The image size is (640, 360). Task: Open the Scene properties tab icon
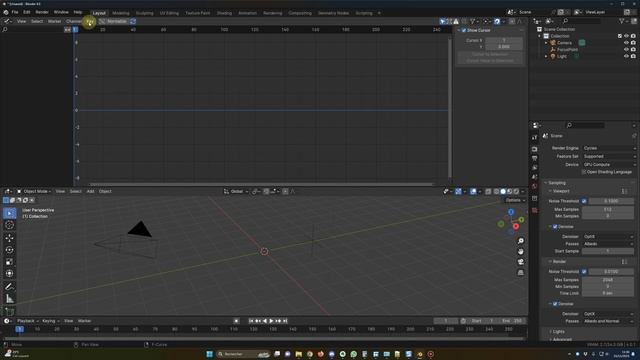point(535,177)
